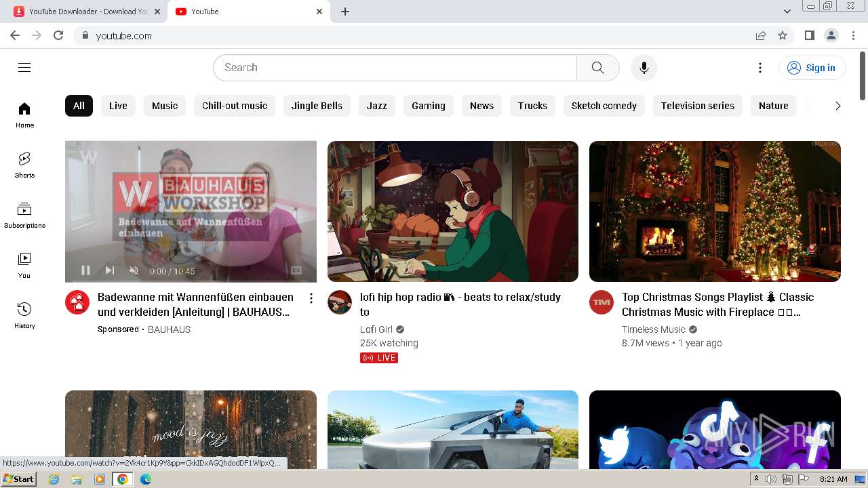Image resolution: width=868 pixels, height=488 pixels.
Task: Click the search magnifier button
Action: pyautogui.click(x=597, y=67)
